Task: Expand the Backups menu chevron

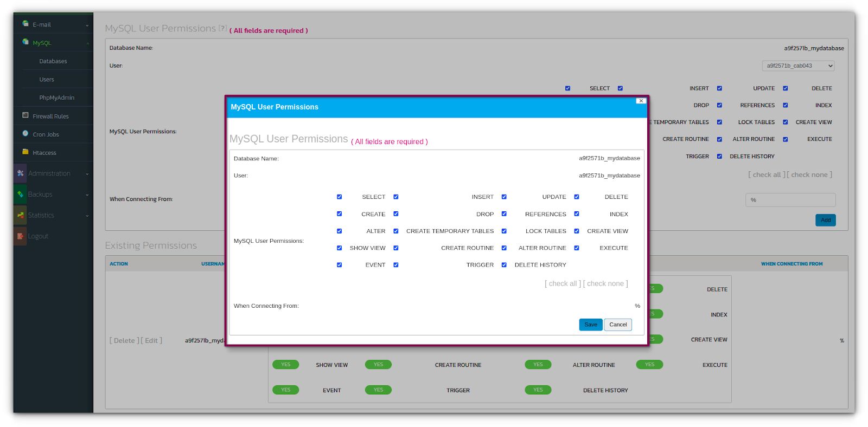Action: point(87,195)
